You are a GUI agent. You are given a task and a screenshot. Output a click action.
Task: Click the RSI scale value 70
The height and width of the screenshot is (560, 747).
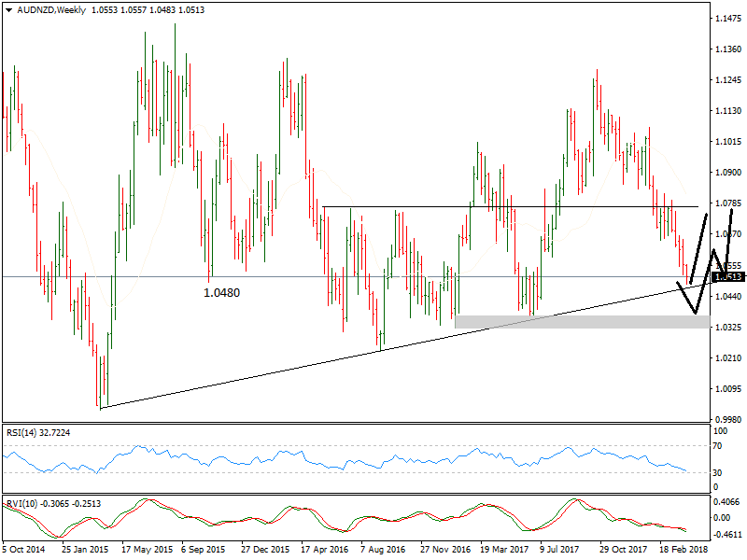pos(717,446)
